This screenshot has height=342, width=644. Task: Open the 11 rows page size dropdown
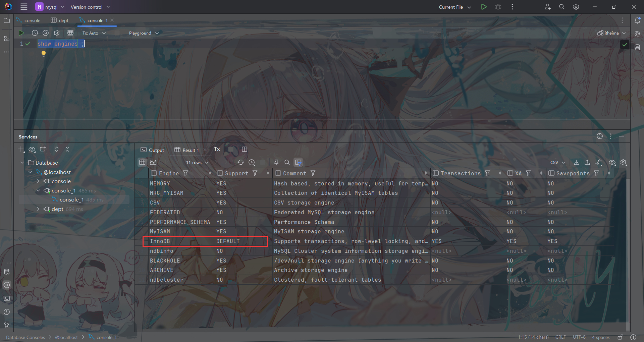point(197,162)
